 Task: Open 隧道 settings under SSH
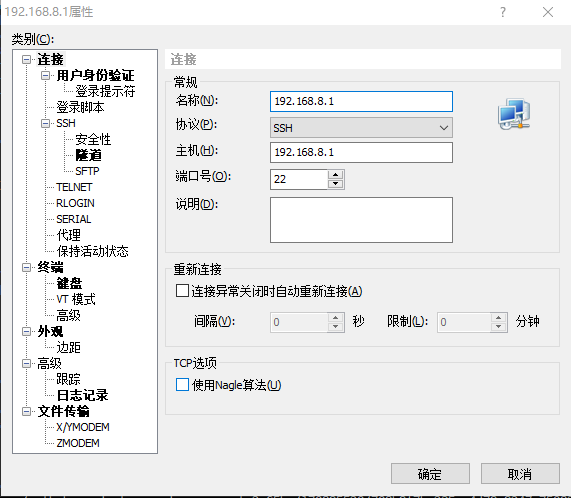tap(88, 155)
